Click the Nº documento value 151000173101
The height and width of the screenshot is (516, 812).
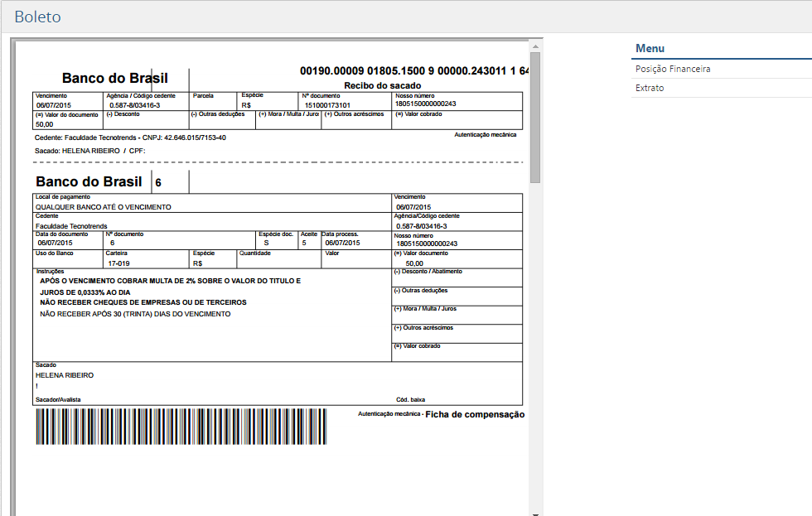pyautogui.click(x=327, y=105)
